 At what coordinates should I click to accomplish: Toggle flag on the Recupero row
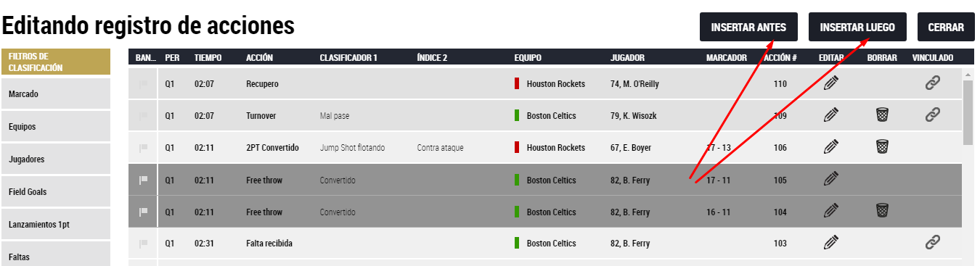(x=143, y=84)
